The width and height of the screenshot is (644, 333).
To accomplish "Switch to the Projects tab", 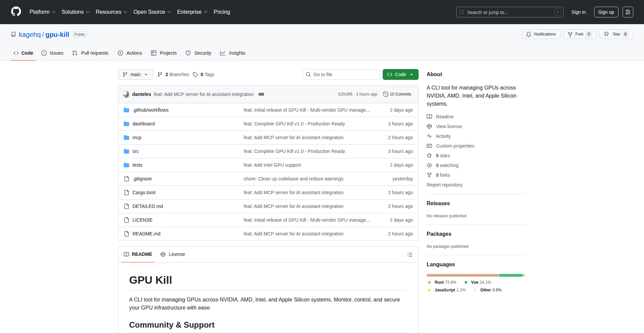I will point(164,53).
